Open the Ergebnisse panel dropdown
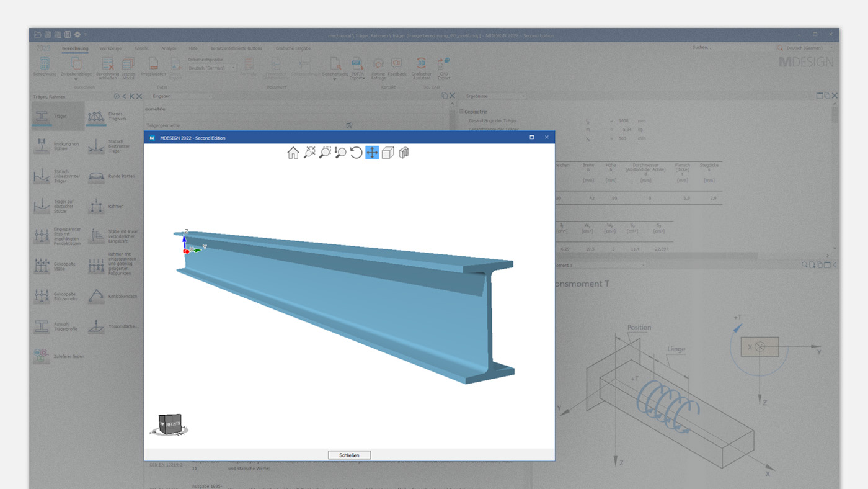Viewport: 868px width, 489px height. pos(495,96)
